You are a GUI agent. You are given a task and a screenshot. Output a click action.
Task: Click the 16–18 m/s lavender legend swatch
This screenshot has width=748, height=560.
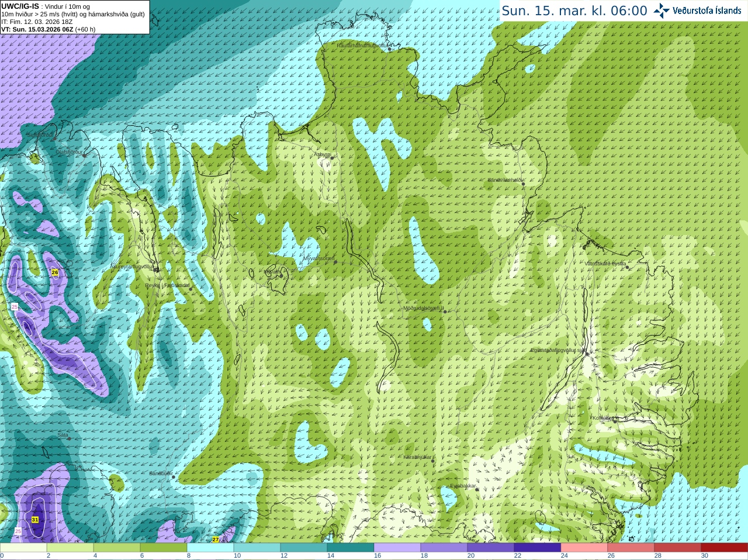(x=397, y=548)
